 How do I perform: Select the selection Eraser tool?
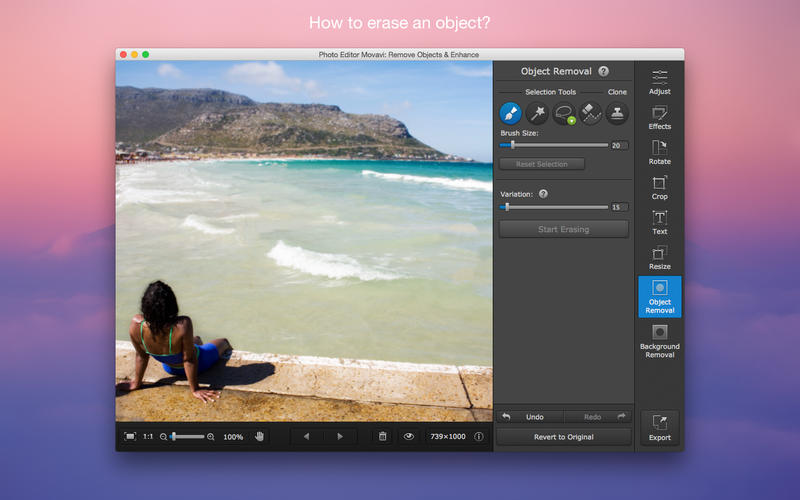(x=590, y=114)
